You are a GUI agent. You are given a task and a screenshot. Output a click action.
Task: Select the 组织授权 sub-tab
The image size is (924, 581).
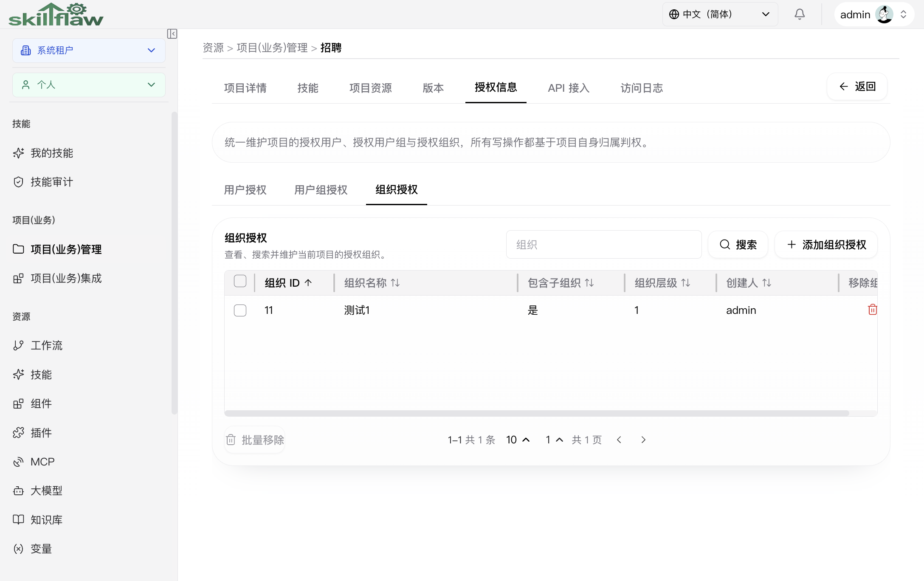tap(397, 189)
